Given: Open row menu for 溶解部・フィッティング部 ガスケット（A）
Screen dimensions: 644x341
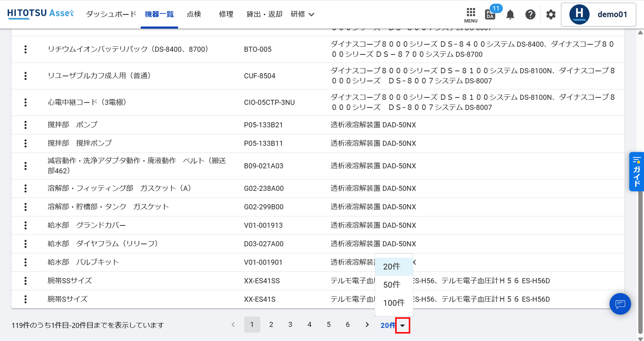Looking at the screenshot, I should point(25,188).
